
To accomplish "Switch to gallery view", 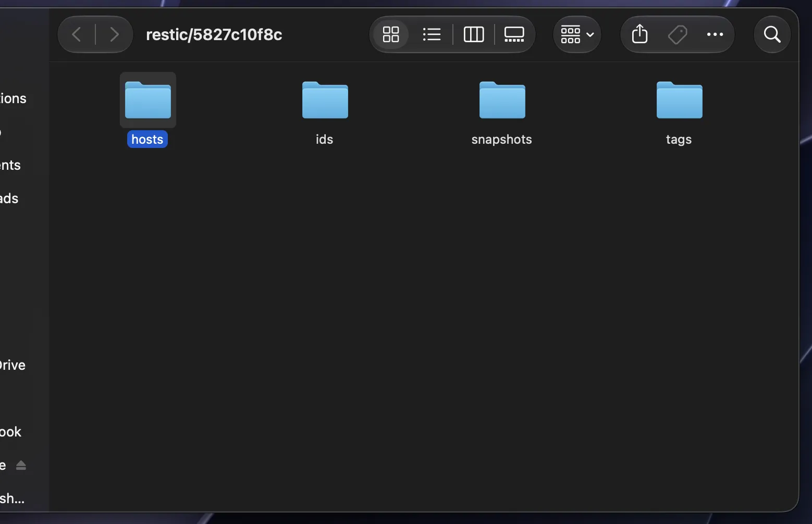I will click(x=514, y=34).
